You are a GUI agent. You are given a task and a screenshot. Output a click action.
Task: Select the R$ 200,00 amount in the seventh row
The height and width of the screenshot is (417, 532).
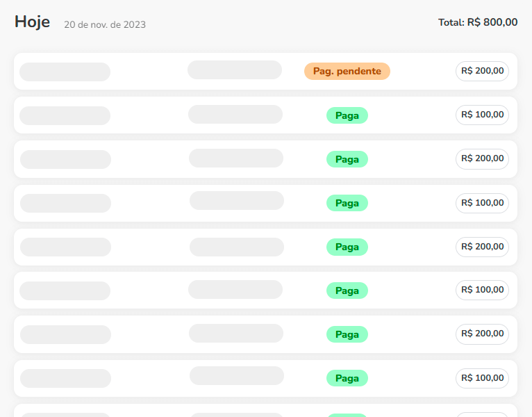[x=482, y=334]
